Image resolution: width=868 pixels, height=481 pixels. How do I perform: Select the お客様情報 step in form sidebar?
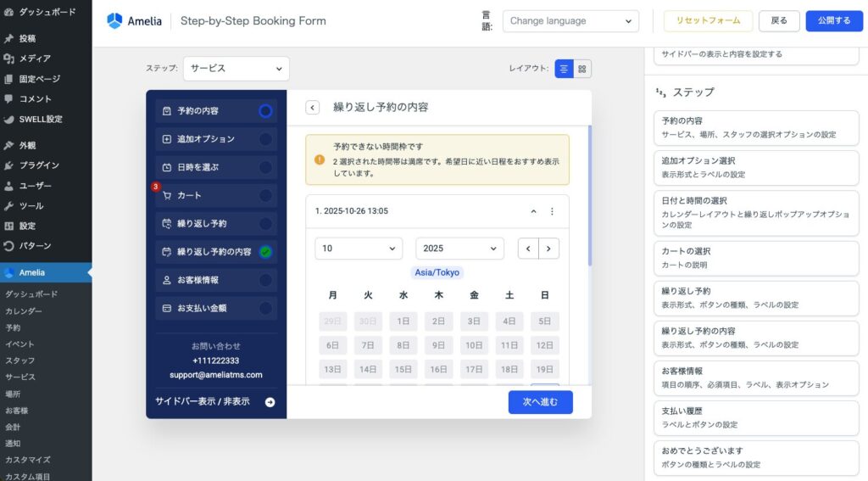coord(215,280)
